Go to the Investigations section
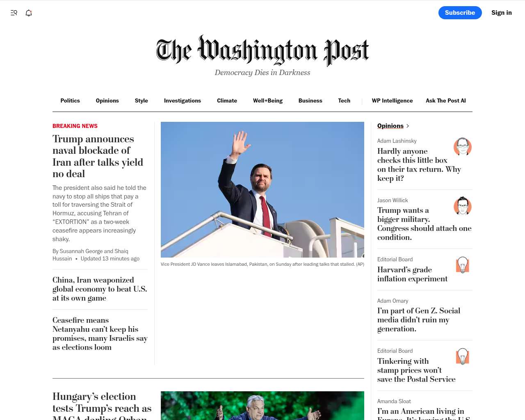525x420 pixels. (183, 100)
